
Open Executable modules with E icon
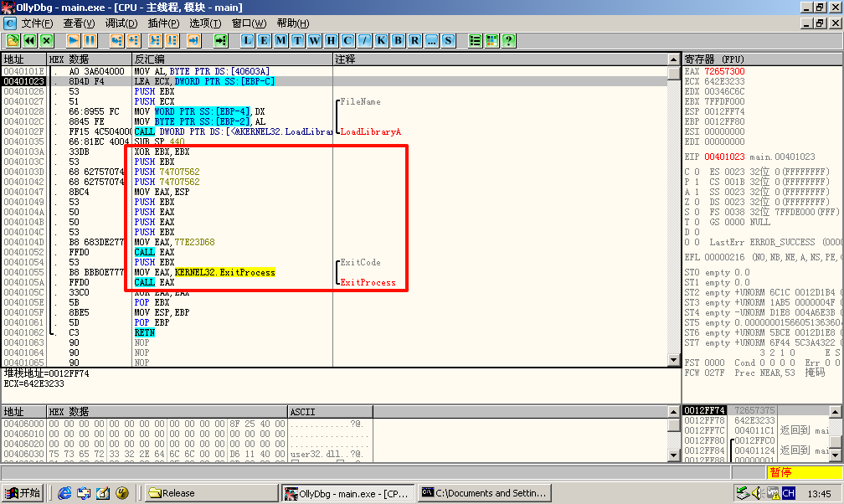pyautogui.click(x=264, y=40)
